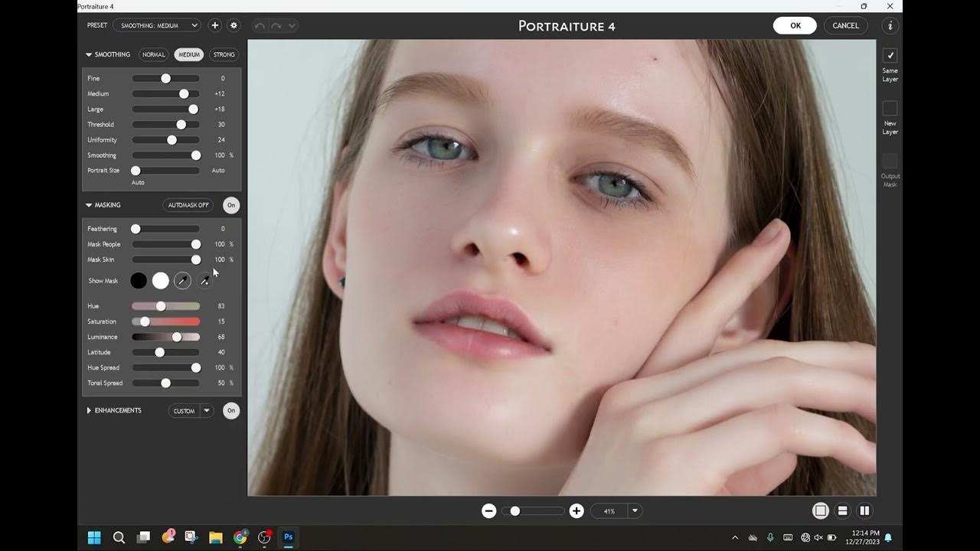Select Medium smoothing level

point(189,54)
